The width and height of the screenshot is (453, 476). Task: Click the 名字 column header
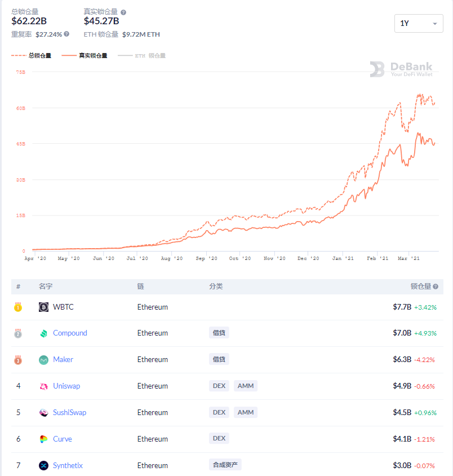click(x=46, y=287)
